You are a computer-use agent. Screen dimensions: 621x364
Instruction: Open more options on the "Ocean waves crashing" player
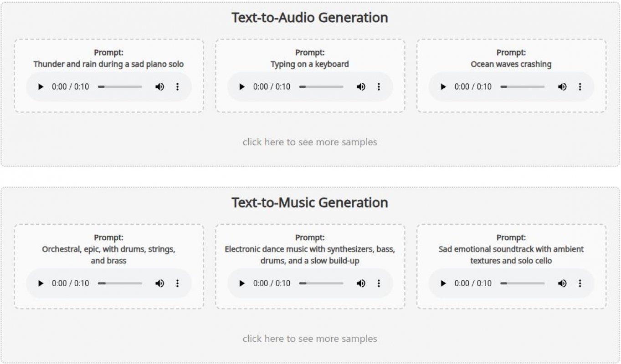580,86
